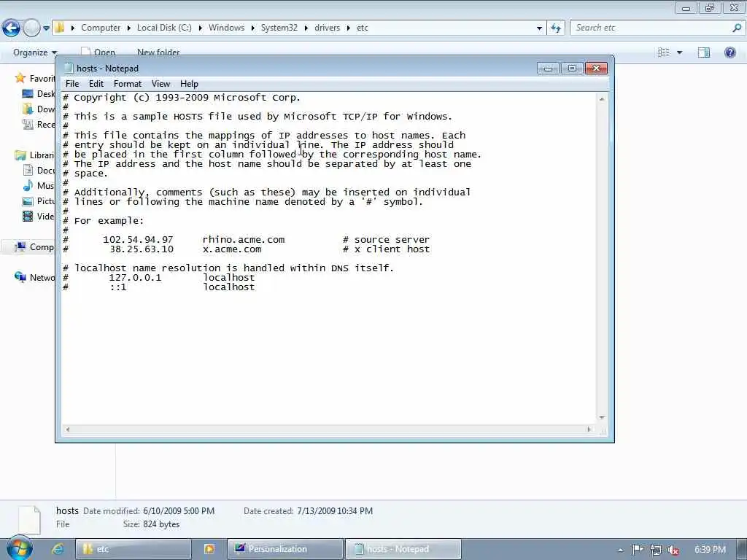Open the Notepad File menu
Screen dimensions: 747x560
pyautogui.click(x=72, y=84)
